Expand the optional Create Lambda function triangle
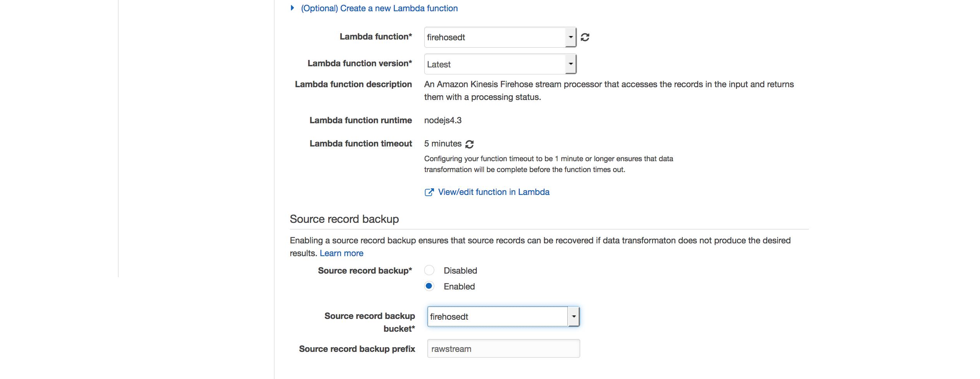 coord(293,8)
